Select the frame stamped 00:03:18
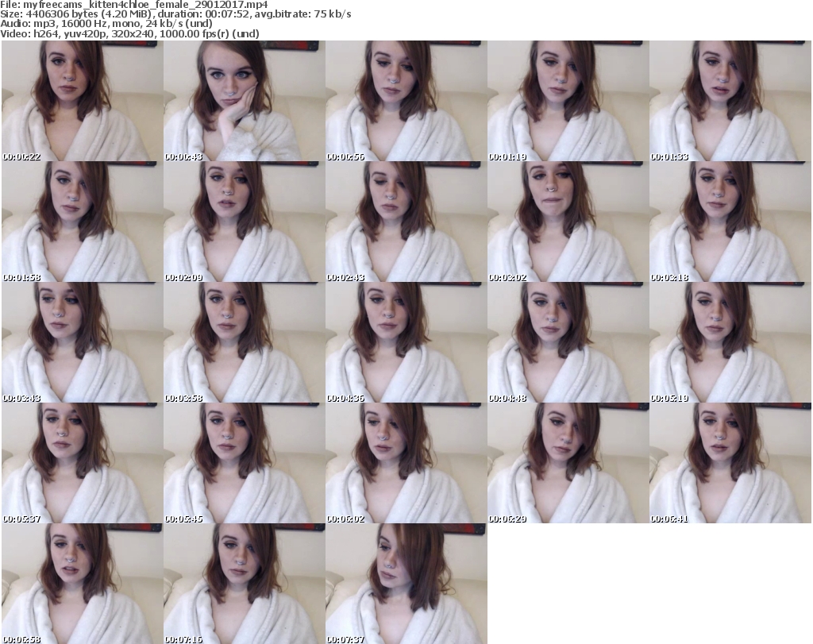The width and height of the screenshot is (813, 644). [730, 222]
